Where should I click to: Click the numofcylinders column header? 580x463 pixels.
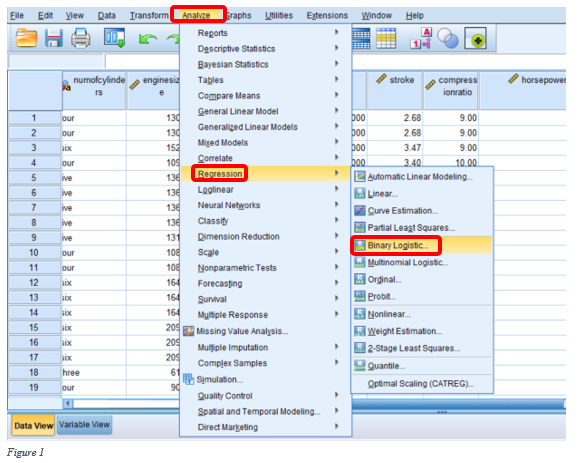tap(94, 90)
